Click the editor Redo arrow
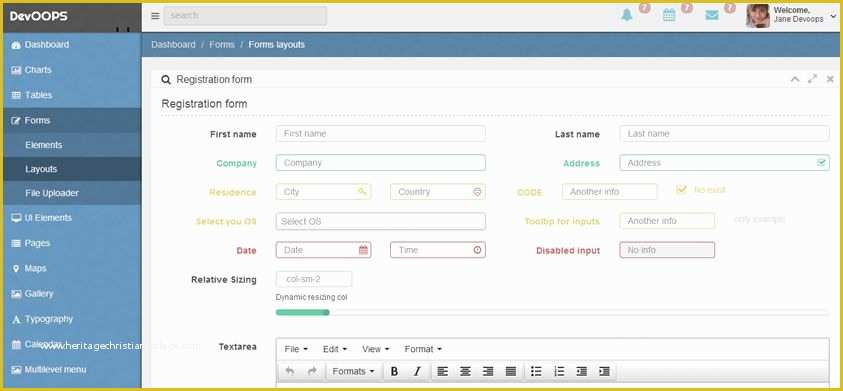 click(312, 371)
